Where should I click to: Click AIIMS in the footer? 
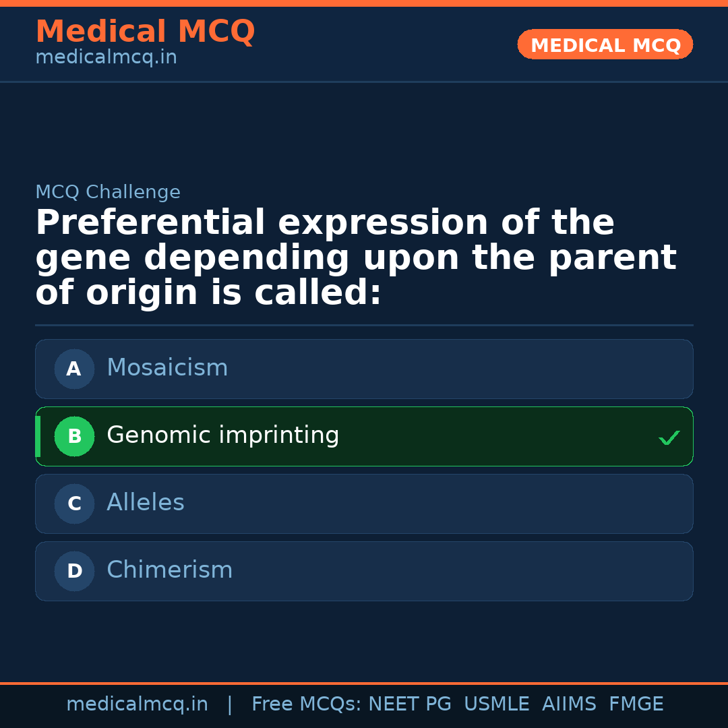pyautogui.click(x=569, y=704)
